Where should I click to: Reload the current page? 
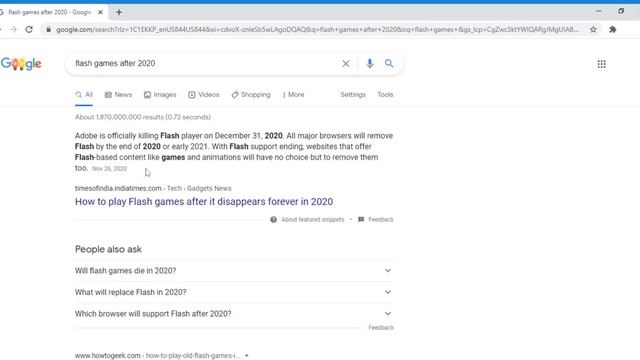tap(29, 29)
